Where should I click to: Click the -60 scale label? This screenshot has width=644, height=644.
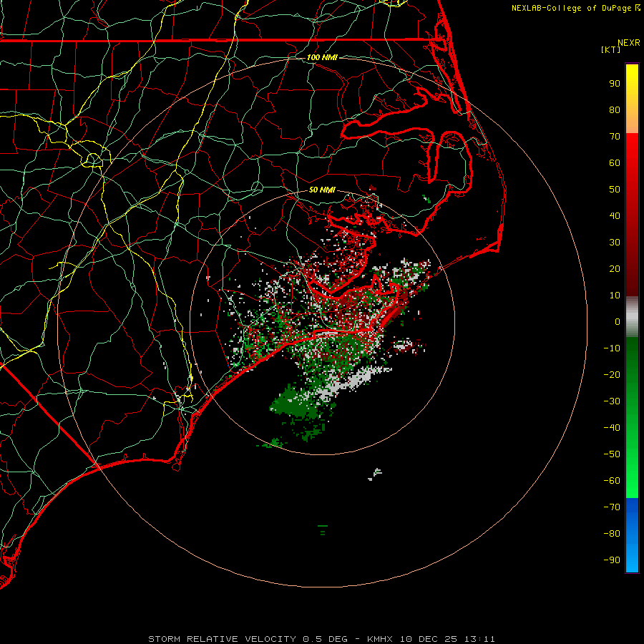click(612, 481)
